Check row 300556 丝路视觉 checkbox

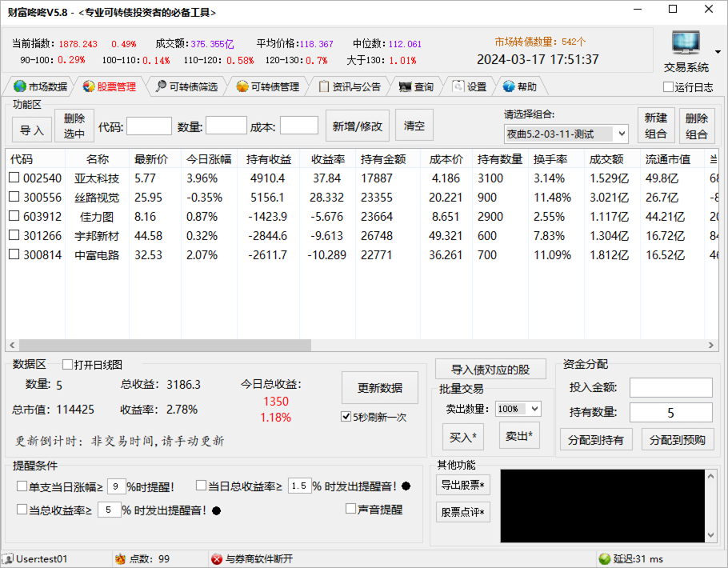tap(14, 197)
